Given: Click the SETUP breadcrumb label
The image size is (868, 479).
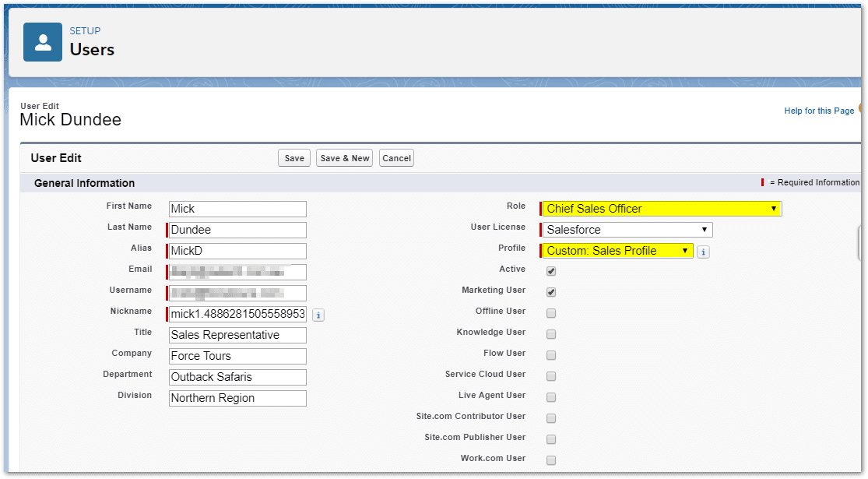Looking at the screenshot, I should (x=86, y=31).
